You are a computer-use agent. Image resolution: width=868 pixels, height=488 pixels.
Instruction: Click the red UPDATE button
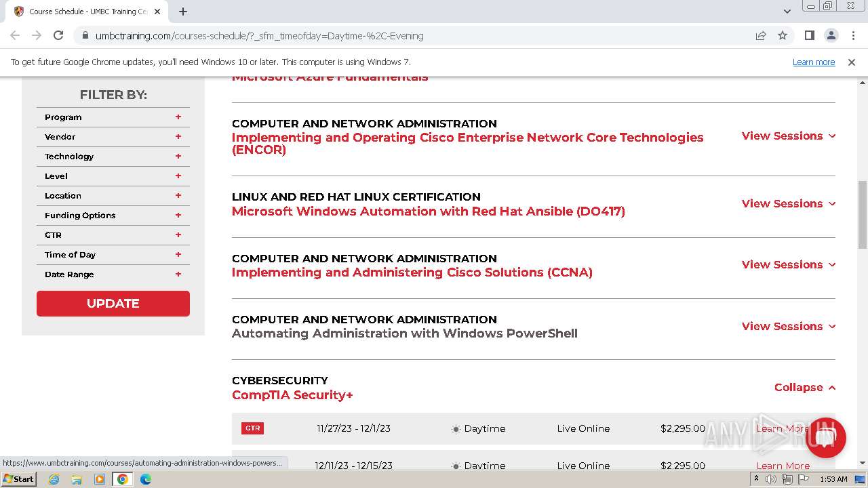click(113, 304)
